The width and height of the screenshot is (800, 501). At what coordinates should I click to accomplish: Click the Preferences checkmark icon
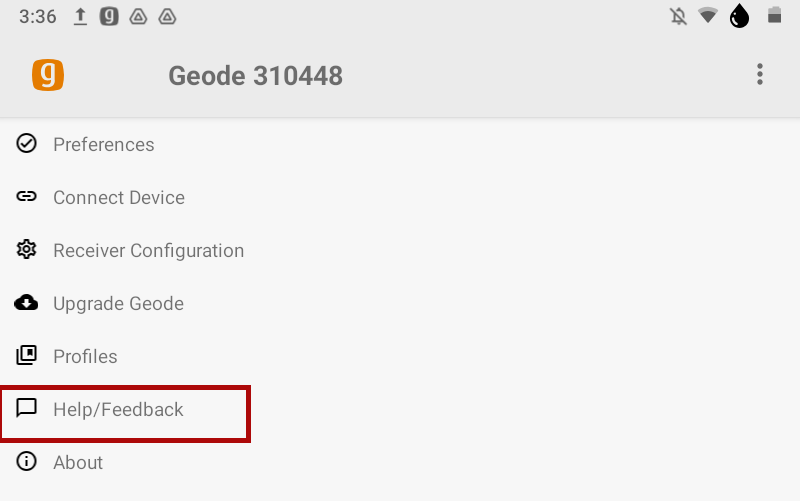pyautogui.click(x=27, y=144)
